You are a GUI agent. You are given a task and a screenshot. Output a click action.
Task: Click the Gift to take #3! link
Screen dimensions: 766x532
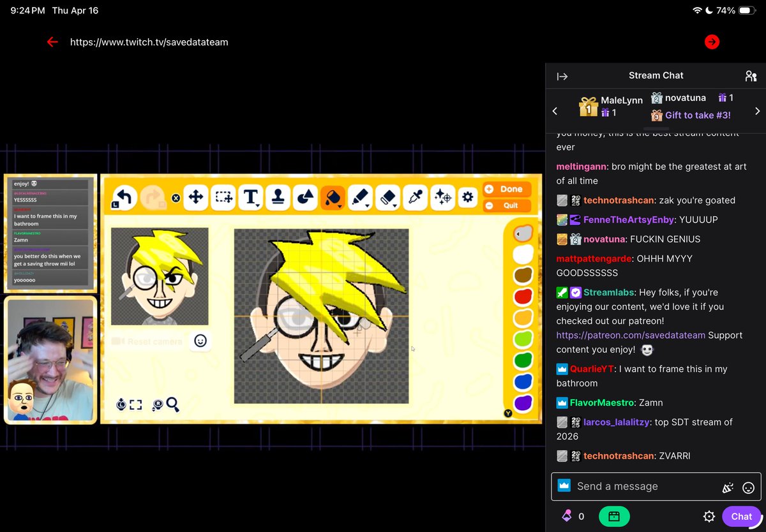pos(698,115)
